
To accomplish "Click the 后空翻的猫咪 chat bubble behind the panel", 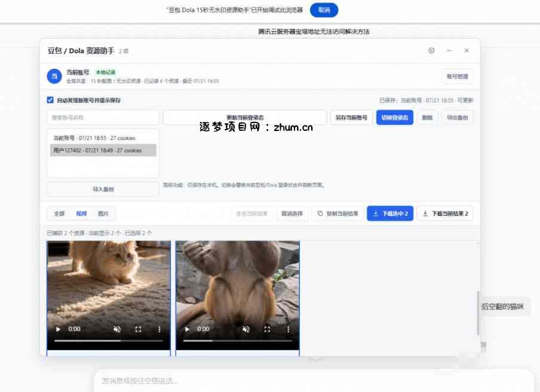I will [x=502, y=306].
